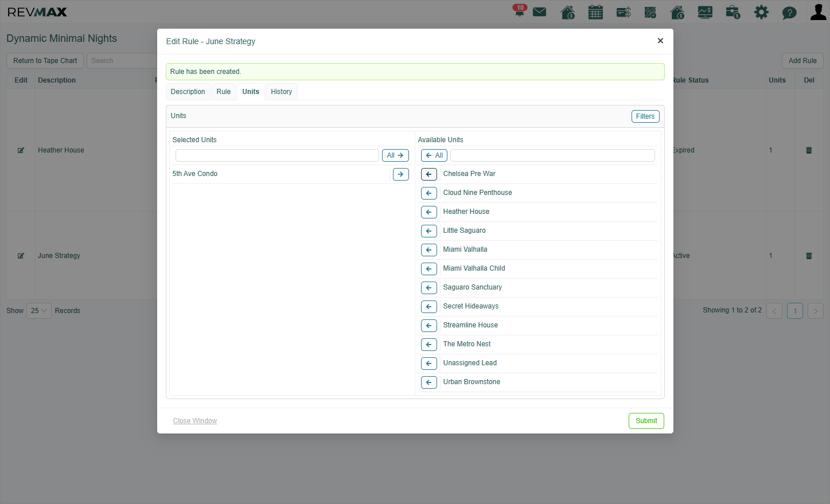Click the Close Window link
The image size is (830, 504).
coord(195,421)
